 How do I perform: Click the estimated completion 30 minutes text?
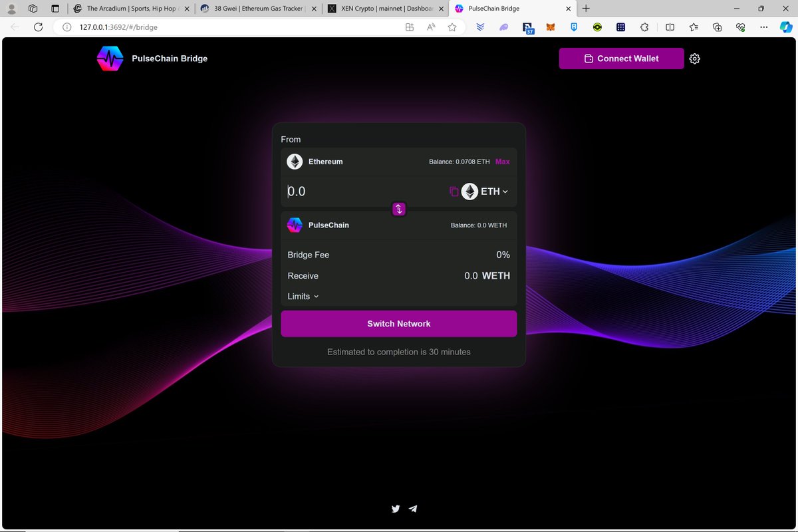pyautogui.click(x=399, y=352)
